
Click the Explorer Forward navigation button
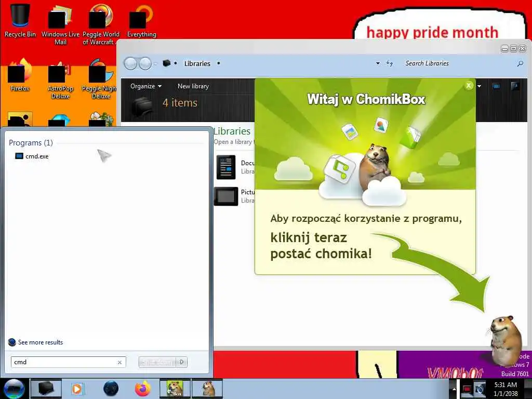[x=145, y=63]
